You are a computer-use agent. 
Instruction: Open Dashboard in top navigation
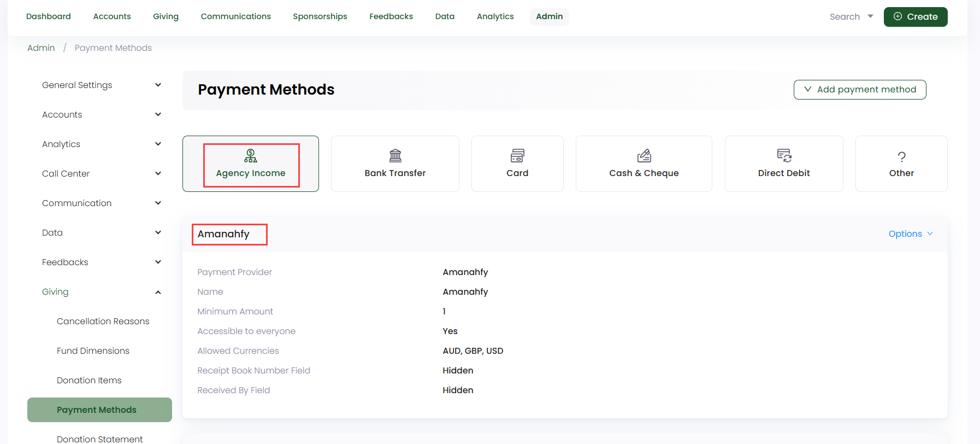(49, 16)
